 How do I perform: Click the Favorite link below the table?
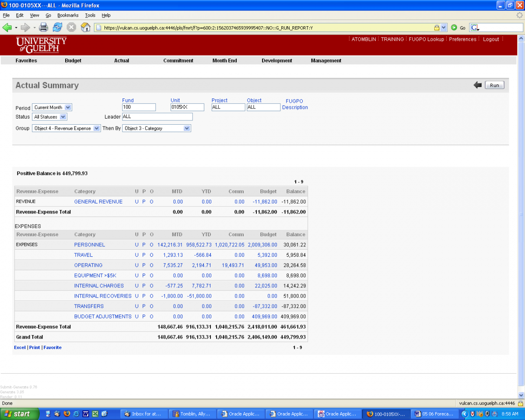click(x=52, y=347)
